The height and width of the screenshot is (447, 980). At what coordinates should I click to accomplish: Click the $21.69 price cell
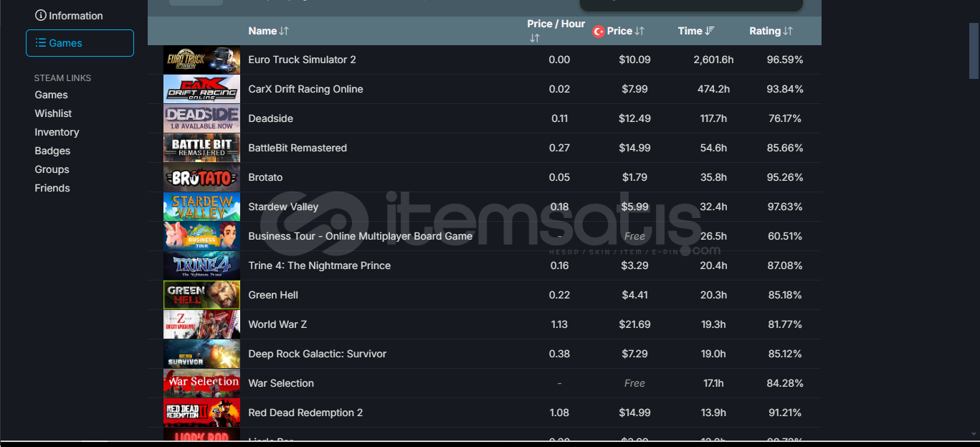(634, 324)
